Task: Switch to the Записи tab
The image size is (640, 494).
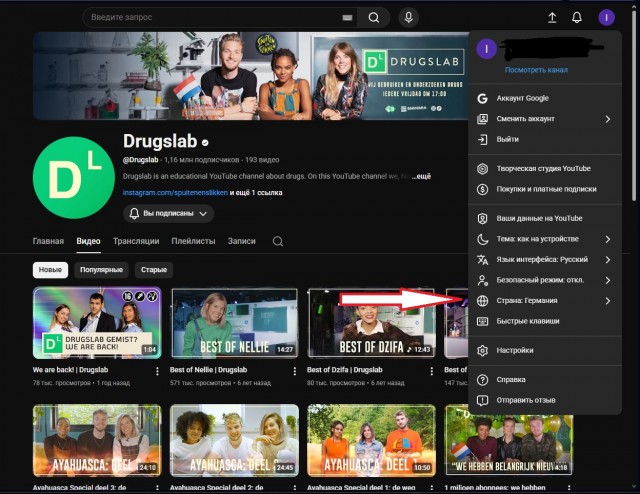Action: tap(242, 241)
